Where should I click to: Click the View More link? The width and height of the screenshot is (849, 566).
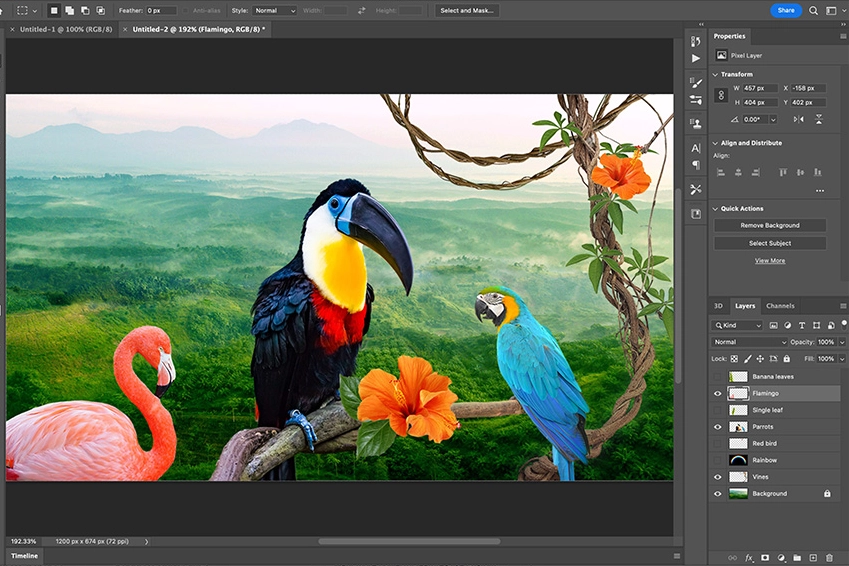tap(769, 260)
